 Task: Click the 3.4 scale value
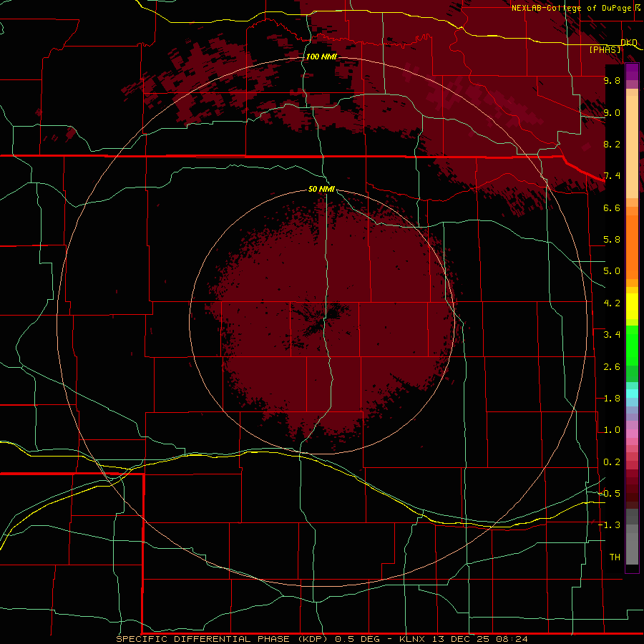click(x=612, y=335)
